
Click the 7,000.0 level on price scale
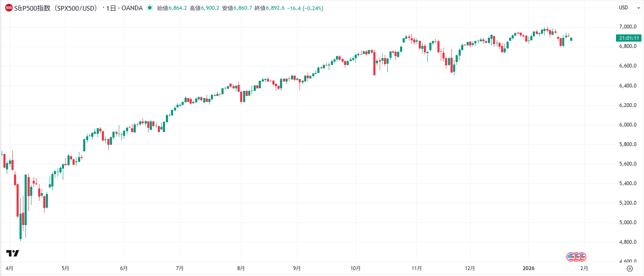629,26
